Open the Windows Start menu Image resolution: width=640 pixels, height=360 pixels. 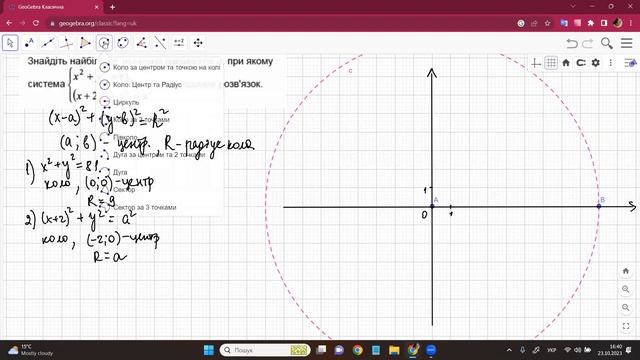point(209,350)
